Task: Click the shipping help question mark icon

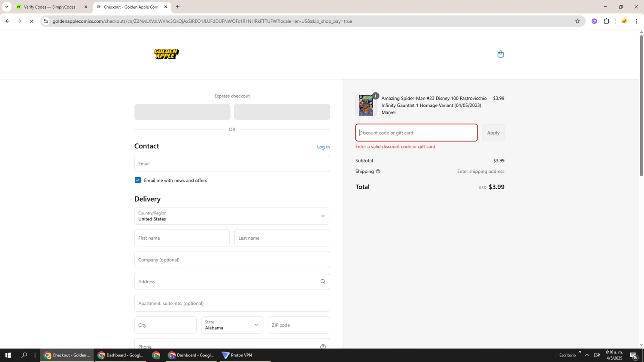Action: (x=378, y=172)
